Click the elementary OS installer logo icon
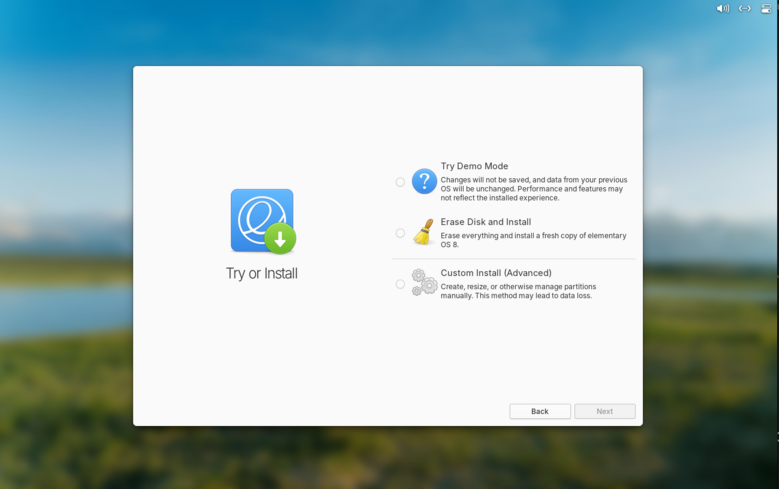 [263, 221]
